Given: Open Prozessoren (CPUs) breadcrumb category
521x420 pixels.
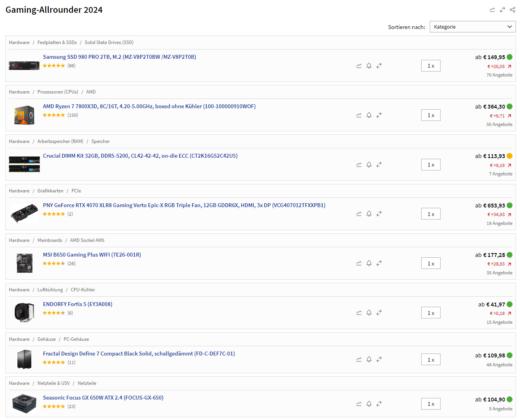Looking at the screenshot, I should (58, 92).
